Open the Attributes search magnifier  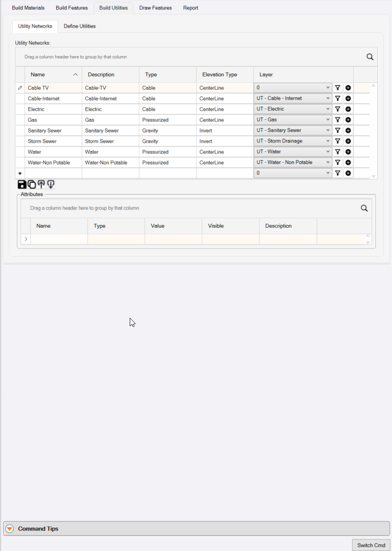click(x=364, y=208)
